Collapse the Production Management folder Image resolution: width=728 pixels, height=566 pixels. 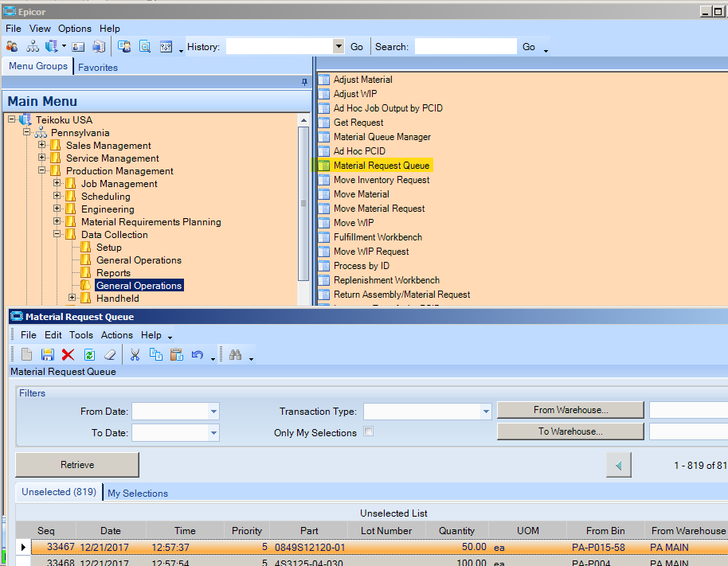(x=41, y=170)
